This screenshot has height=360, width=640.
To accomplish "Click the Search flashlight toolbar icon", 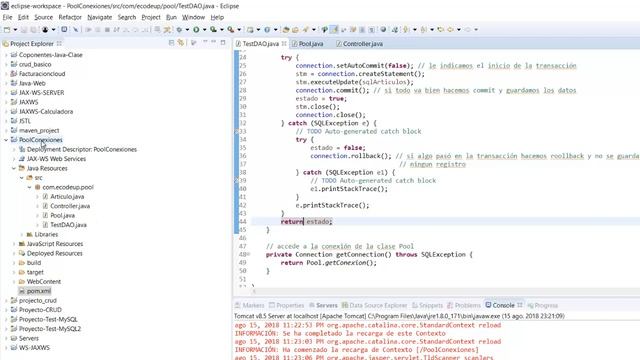I will pos(305,29).
